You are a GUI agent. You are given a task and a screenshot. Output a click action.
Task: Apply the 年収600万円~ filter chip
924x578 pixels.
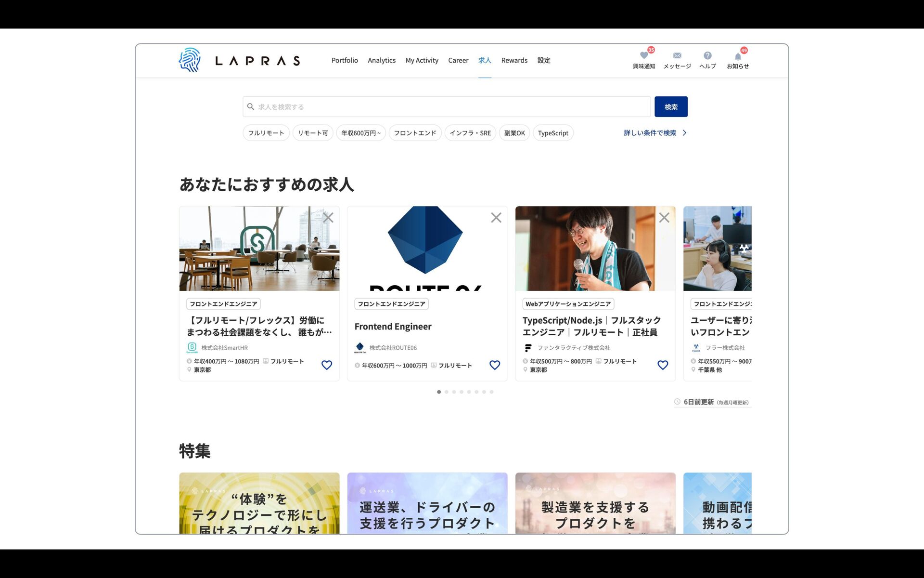point(361,133)
